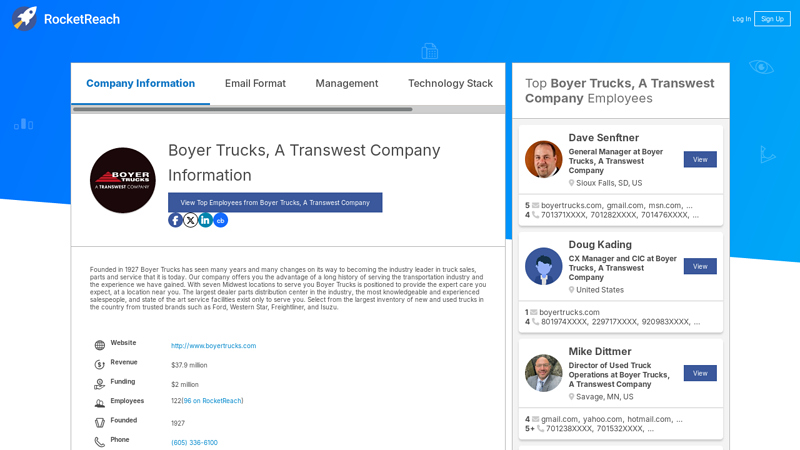
Task: View Dave Senftner's contact details
Action: point(700,160)
